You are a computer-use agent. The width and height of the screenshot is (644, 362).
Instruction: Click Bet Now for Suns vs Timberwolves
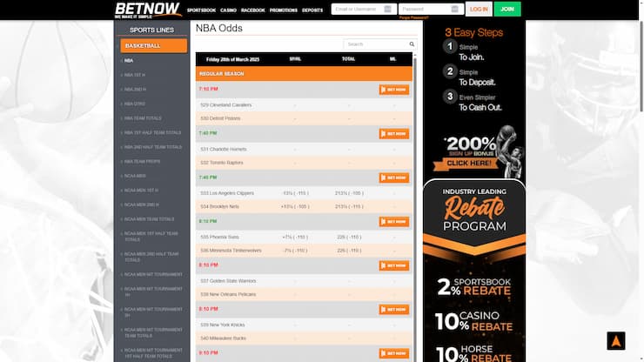tap(394, 222)
